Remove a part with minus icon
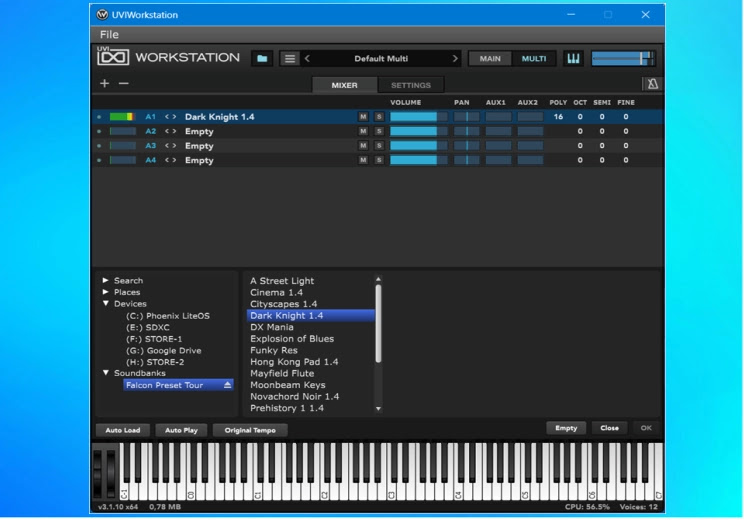The height and width of the screenshot is (520, 744). click(123, 84)
